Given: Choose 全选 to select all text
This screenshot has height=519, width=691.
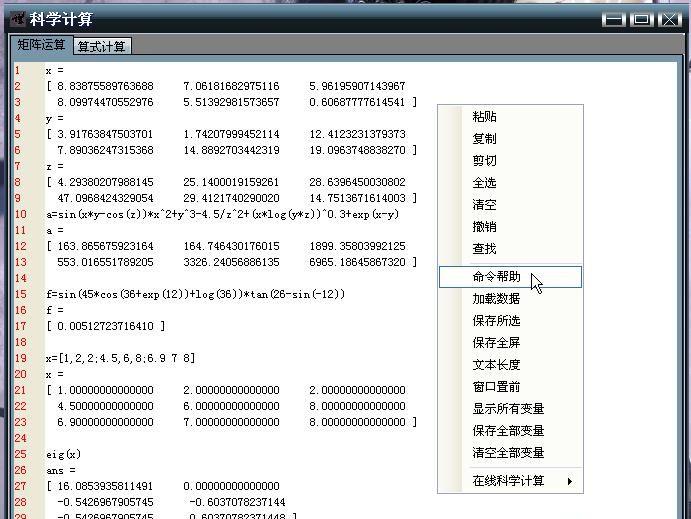Looking at the screenshot, I should tap(484, 183).
